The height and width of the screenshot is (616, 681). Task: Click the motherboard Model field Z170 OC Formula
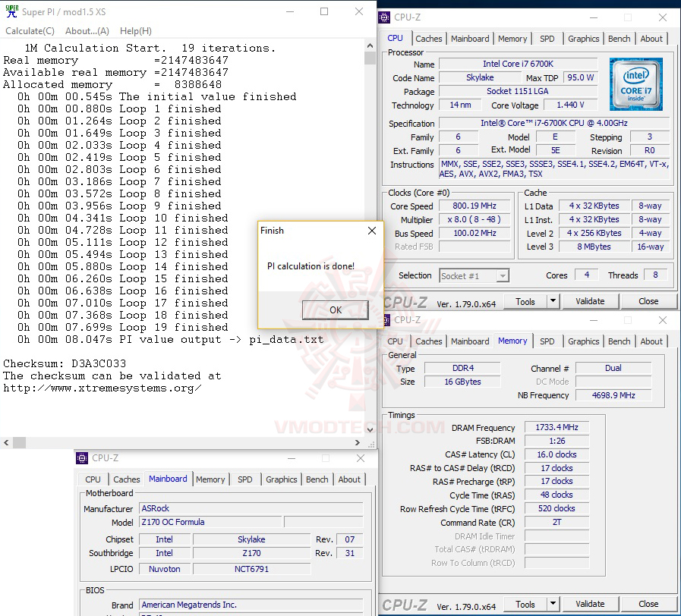pos(211,522)
